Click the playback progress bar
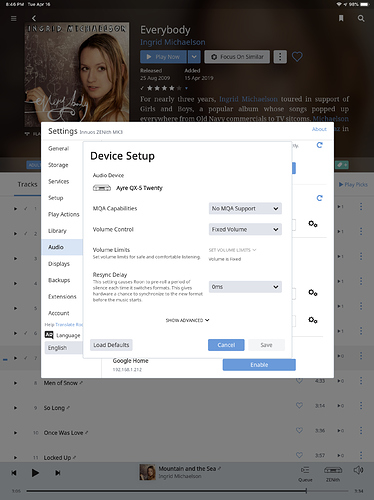374x500 pixels. tap(187, 491)
